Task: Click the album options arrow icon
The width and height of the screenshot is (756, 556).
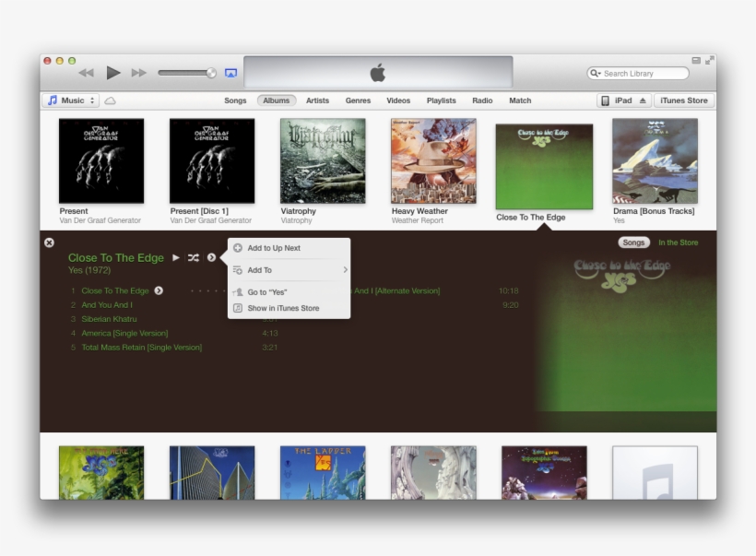Action: point(212,257)
